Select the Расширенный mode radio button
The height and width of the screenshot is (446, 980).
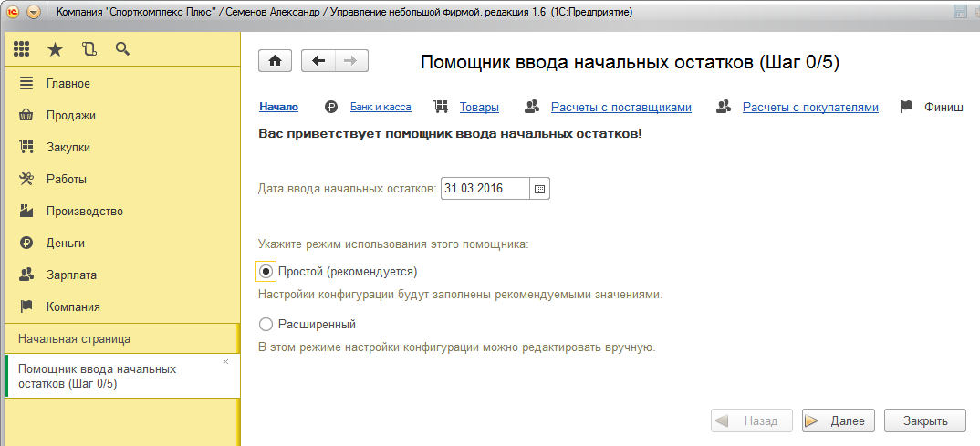coord(266,324)
